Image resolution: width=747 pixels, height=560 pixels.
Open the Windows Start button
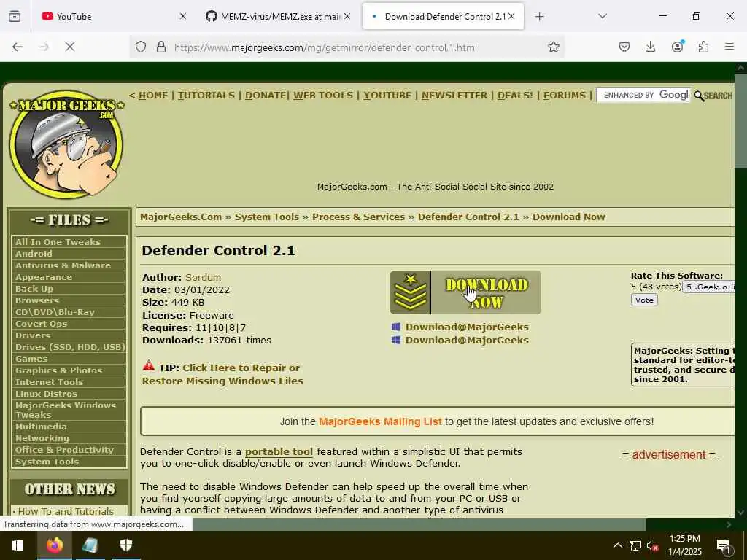18,545
